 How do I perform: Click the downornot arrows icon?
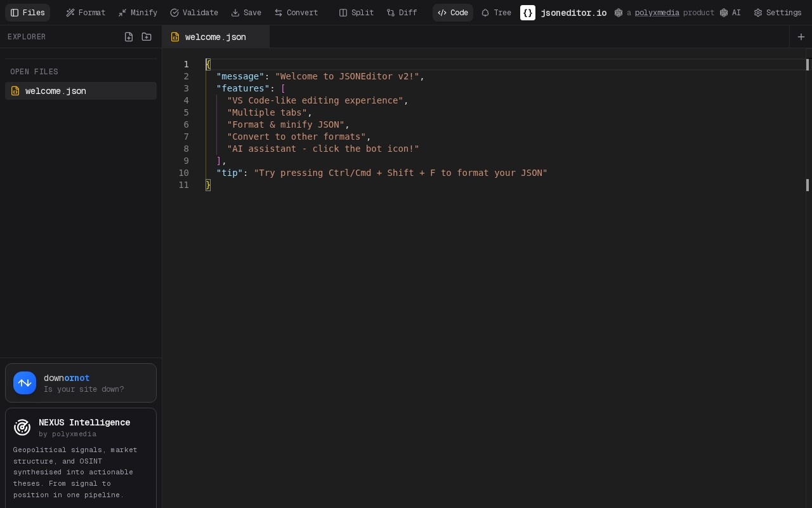tap(25, 383)
